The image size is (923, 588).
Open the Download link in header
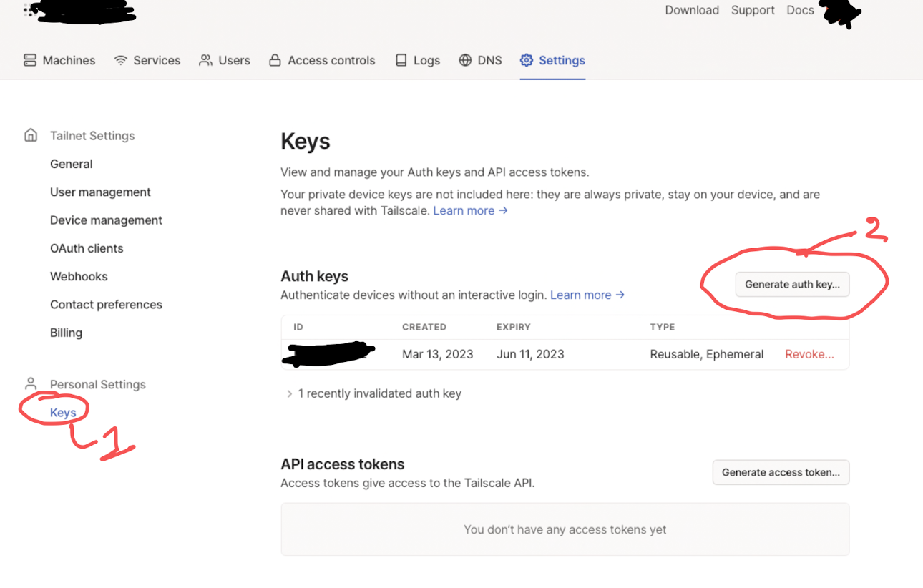coord(692,10)
